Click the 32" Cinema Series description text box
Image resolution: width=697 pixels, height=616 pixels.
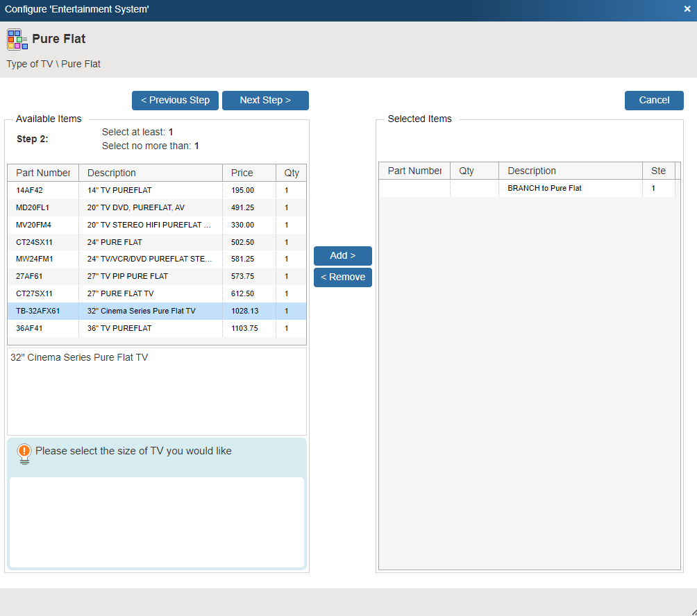click(x=156, y=391)
